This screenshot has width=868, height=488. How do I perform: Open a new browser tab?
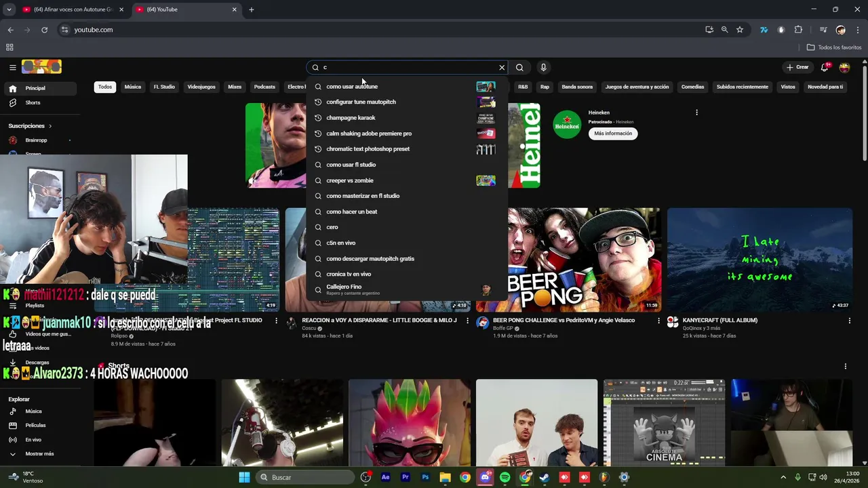point(252,9)
